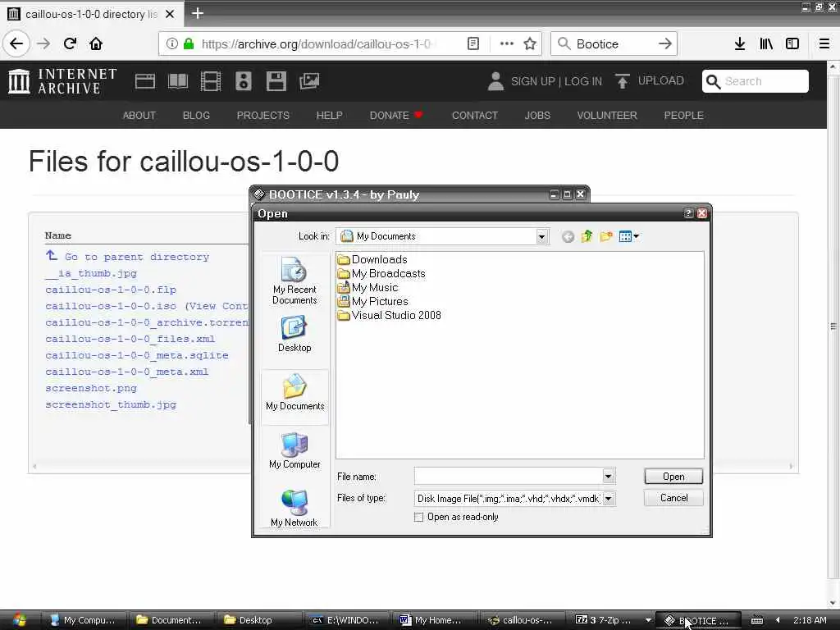Switch to Desktop taskbar item

257,620
